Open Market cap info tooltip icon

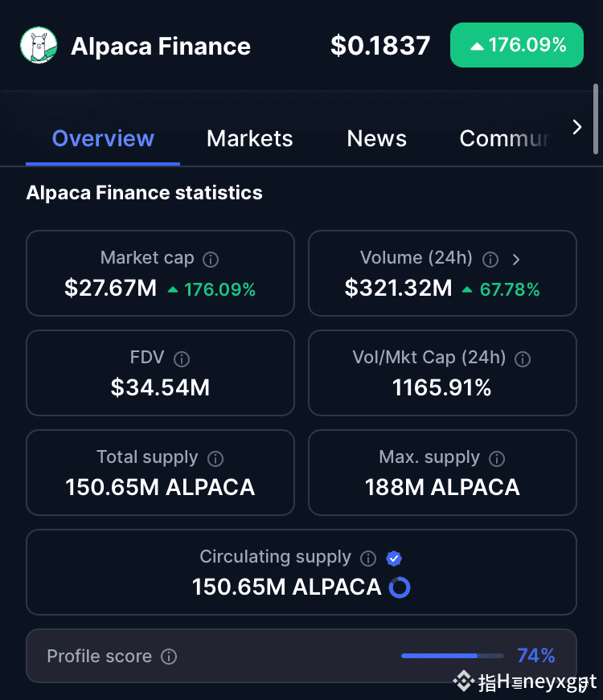coord(211,260)
